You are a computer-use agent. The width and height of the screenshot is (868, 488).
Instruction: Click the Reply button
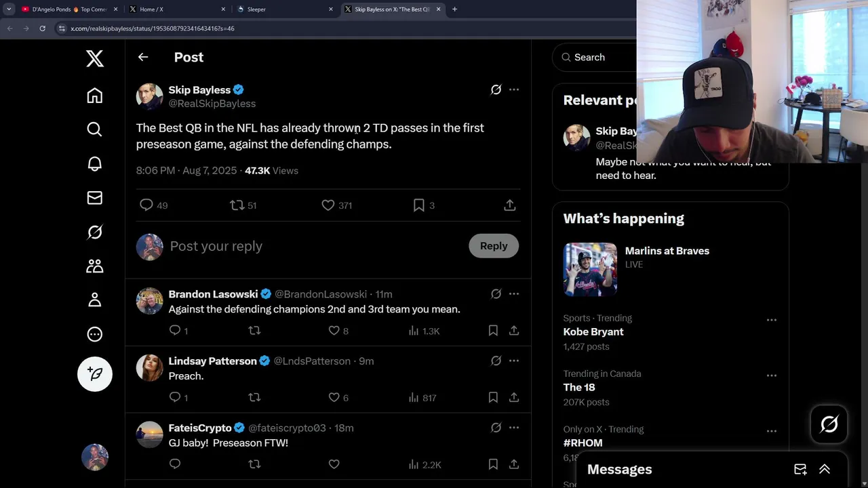coord(494,246)
